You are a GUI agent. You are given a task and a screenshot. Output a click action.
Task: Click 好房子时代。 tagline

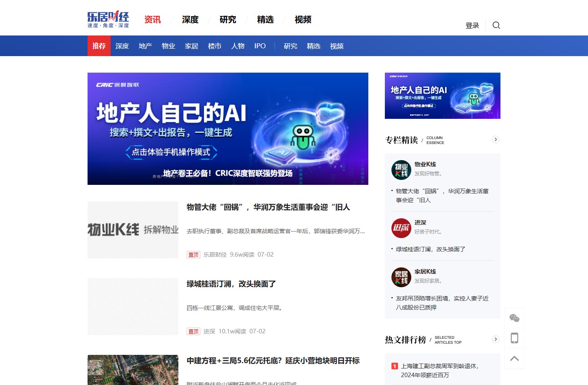pyautogui.click(x=429, y=232)
